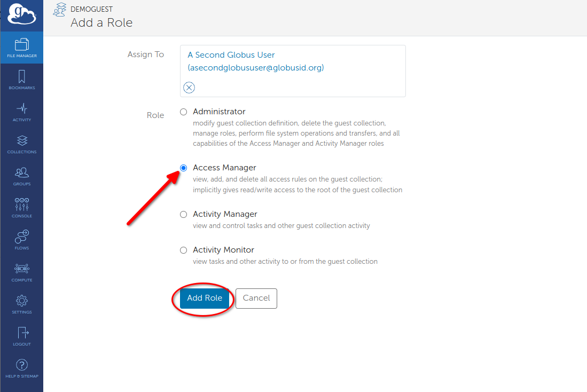The height and width of the screenshot is (392, 587).
Task: Go to Activity page icon
Action: (x=22, y=112)
